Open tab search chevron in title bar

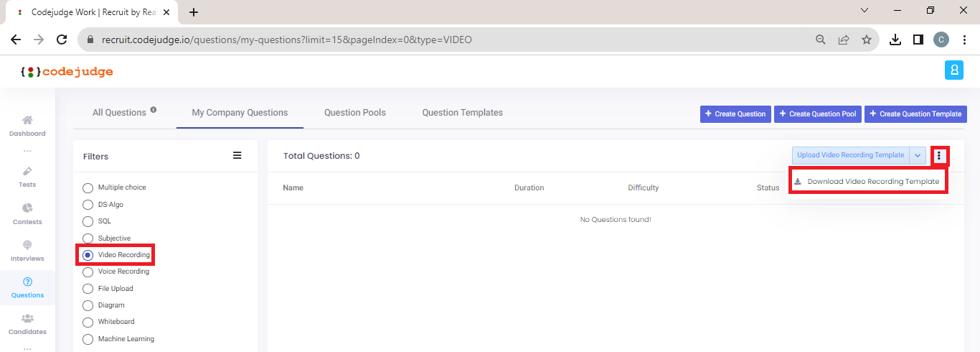point(864,11)
